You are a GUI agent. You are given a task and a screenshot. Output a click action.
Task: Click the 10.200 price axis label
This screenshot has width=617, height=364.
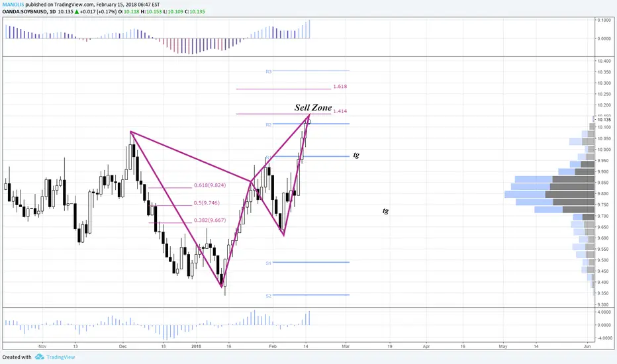click(604, 105)
